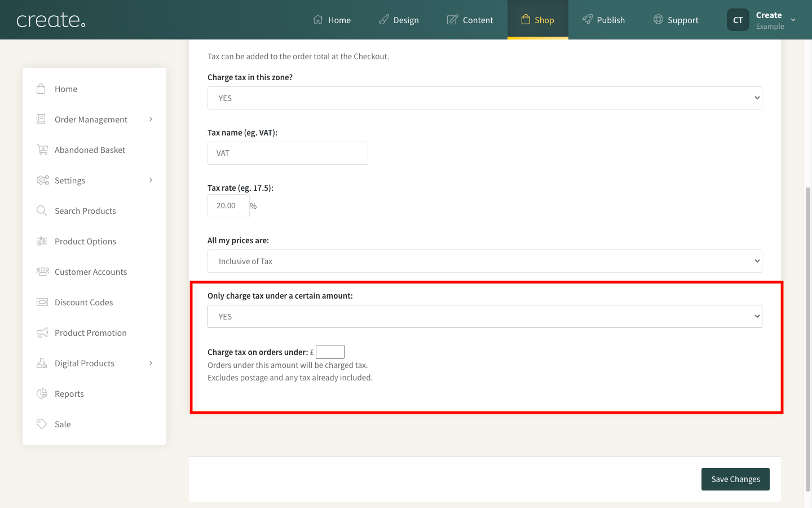Expand the Order Management submenu chevron
Image resolution: width=812 pixels, height=508 pixels.
coord(151,119)
